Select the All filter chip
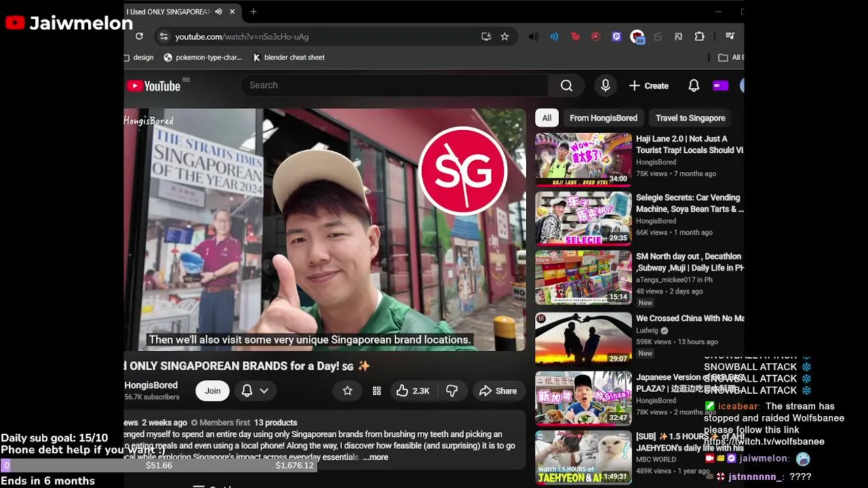This screenshot has width=868, height=488. [547, 118]
